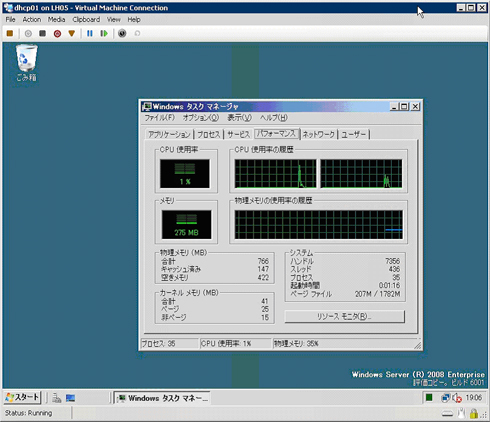Open the ファイル(F) menu in Task Manager
The image size is (490, 422).
(x=159, y=118)
